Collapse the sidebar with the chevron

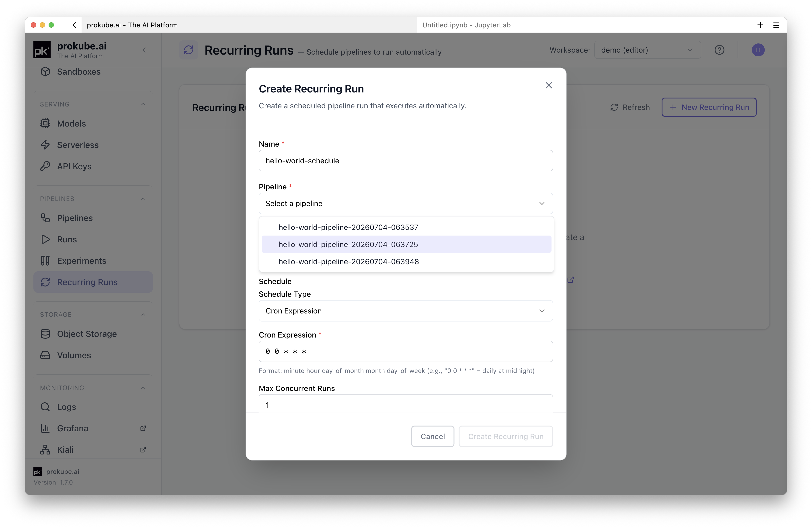pyautogui.click(x=144, y=50)
